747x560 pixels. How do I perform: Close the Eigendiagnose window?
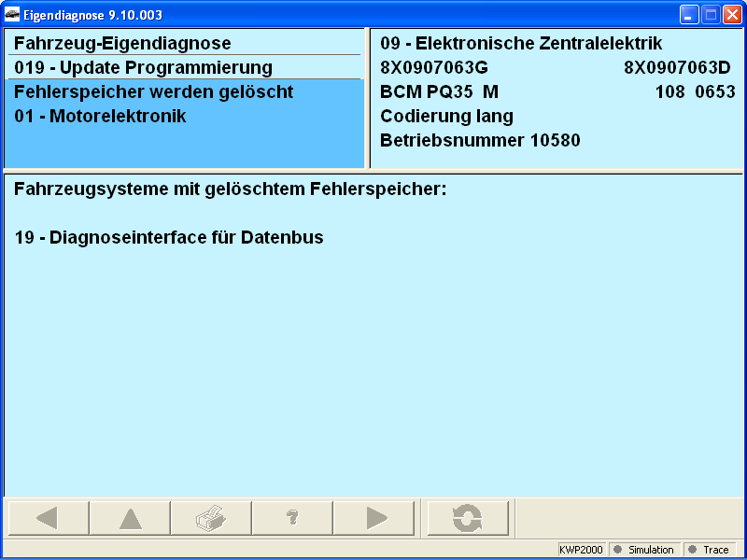pyautogui.click(x=731, y=15)
